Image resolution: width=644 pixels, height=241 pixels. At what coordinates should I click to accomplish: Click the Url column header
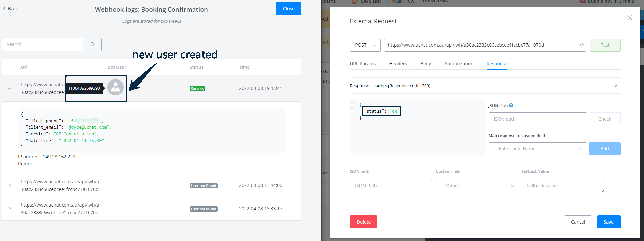(24, 67)
